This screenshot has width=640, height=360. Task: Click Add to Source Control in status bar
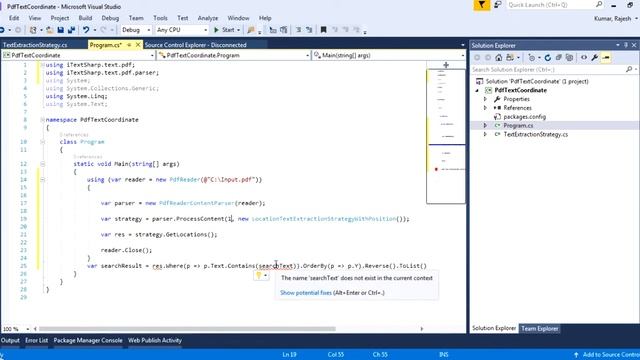tap(611, 355)
